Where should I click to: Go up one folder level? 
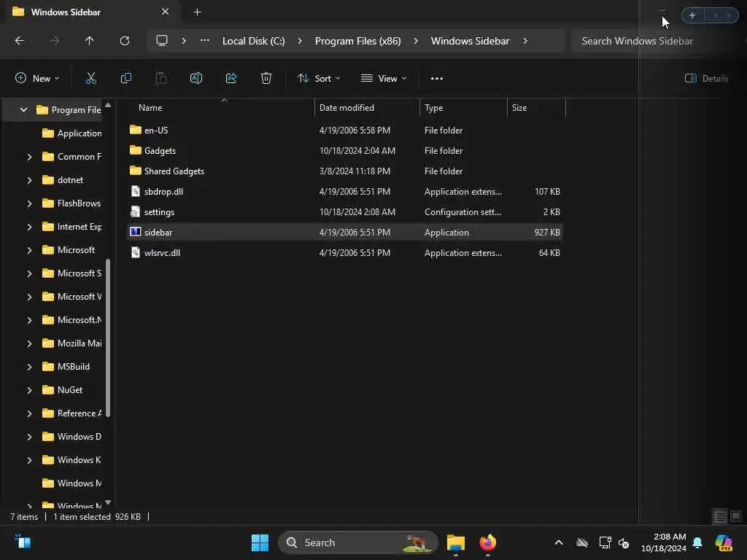click(x=89, y=41)
